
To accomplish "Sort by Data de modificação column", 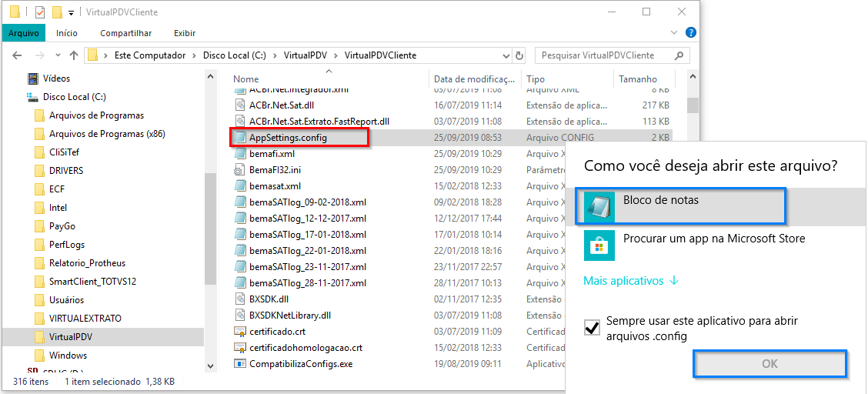I will click(476, 78).
